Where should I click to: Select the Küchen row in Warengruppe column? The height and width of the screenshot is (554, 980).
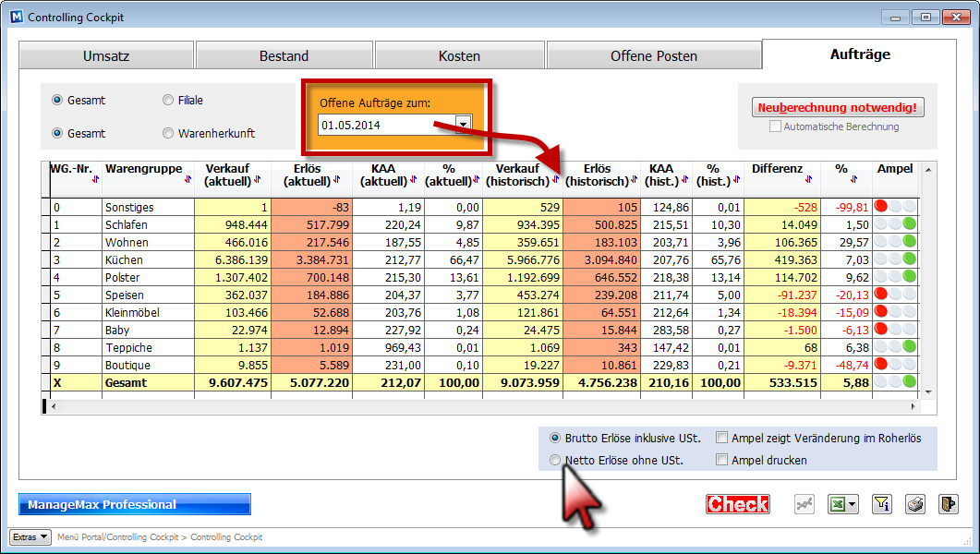tap(148, 259)
